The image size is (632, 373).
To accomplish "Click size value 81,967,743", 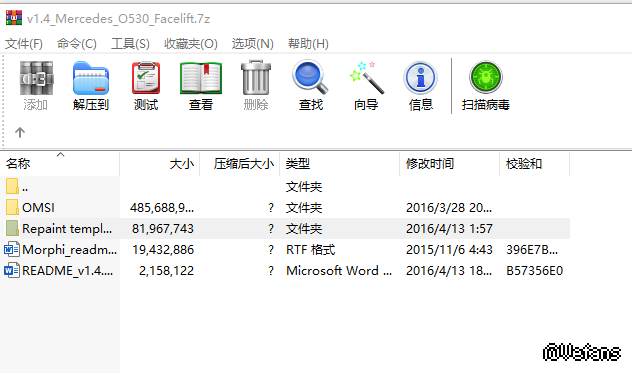I will 163,229.
